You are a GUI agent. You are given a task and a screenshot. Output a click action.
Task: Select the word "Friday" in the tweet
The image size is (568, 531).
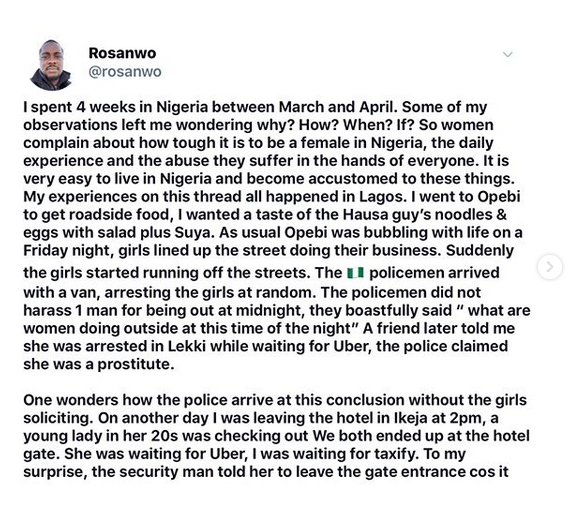tap(45, 251)
